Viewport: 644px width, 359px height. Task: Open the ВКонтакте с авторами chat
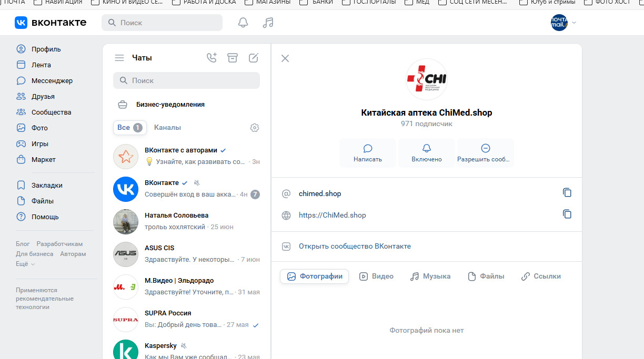tap(186, 156)
